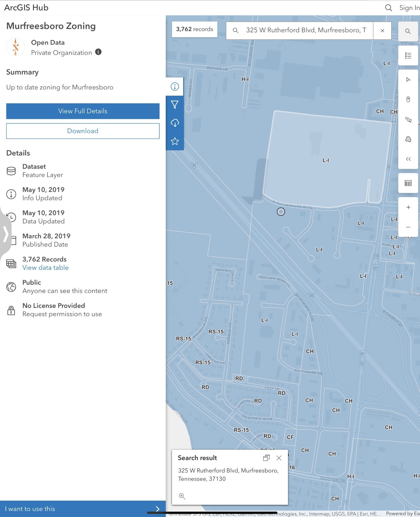Image resolution: width=420 pixels, height=517 pixels.
Task: Click the address search input field
Action: (306, 31)
